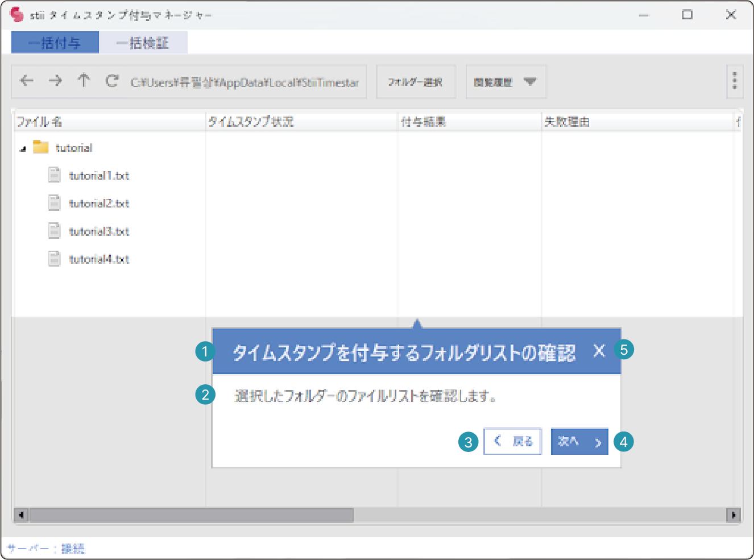The height and width of the screenshot is (560, 754).
Task: Click the folder path address field
Action: click(245, 82)
